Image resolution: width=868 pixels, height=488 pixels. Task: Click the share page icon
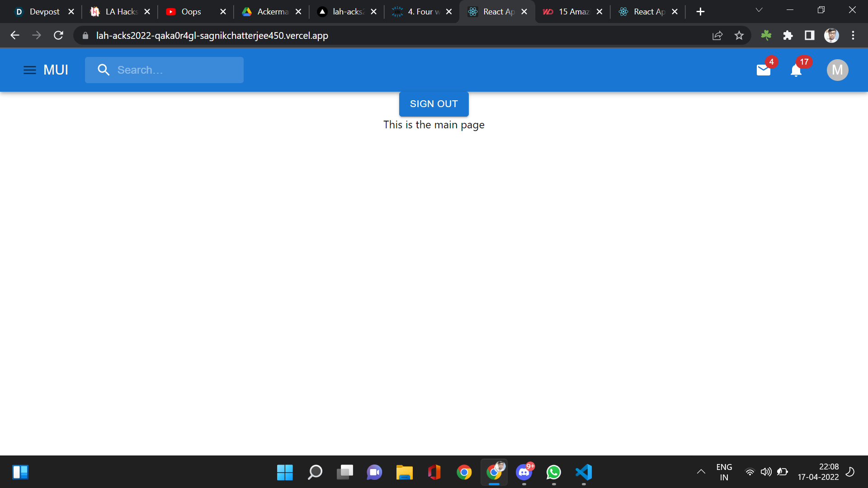(x=717, y=36)
